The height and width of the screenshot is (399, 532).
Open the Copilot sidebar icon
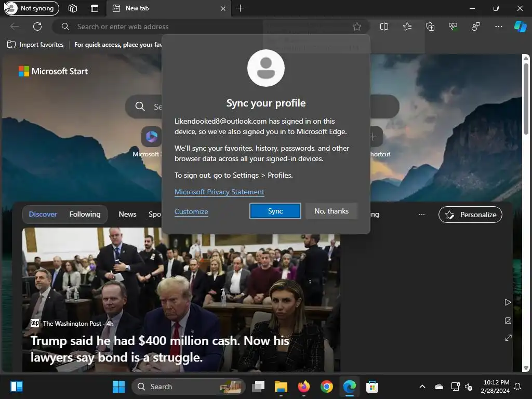pos(520,26)
